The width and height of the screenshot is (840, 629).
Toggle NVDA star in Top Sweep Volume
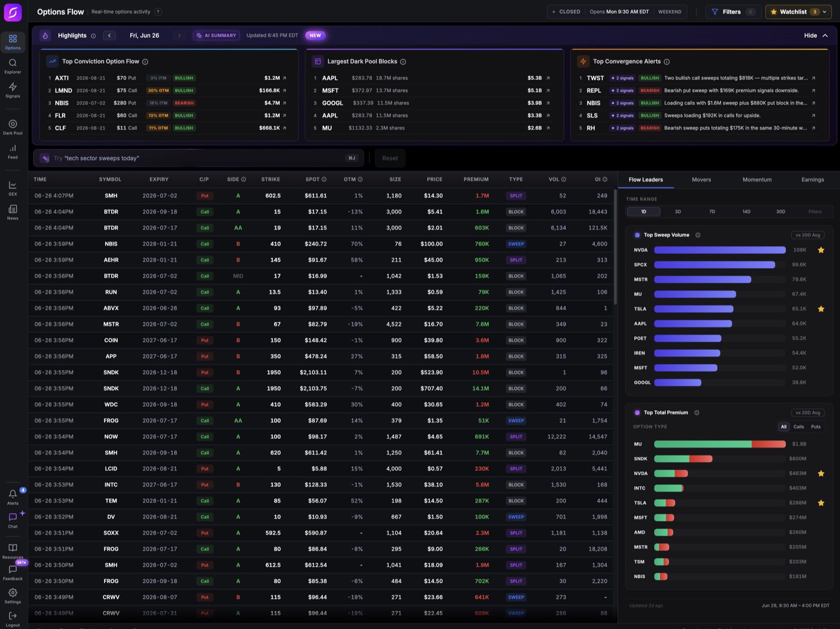pos(821,250)
